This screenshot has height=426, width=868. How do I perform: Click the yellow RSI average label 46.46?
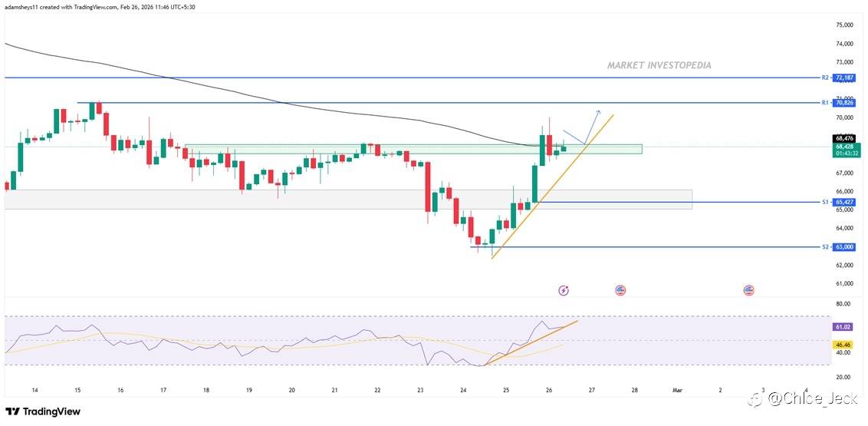pos(844,344)
